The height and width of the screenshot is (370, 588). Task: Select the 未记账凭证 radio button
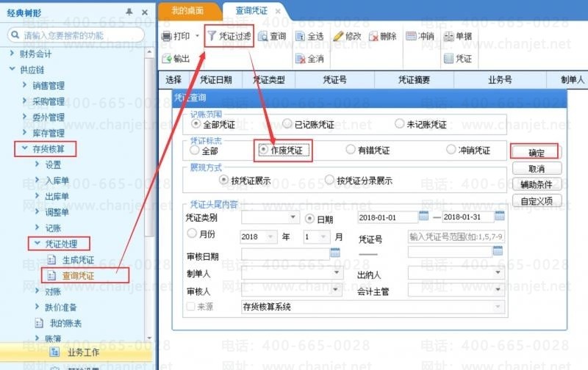(x=399, y=123)
